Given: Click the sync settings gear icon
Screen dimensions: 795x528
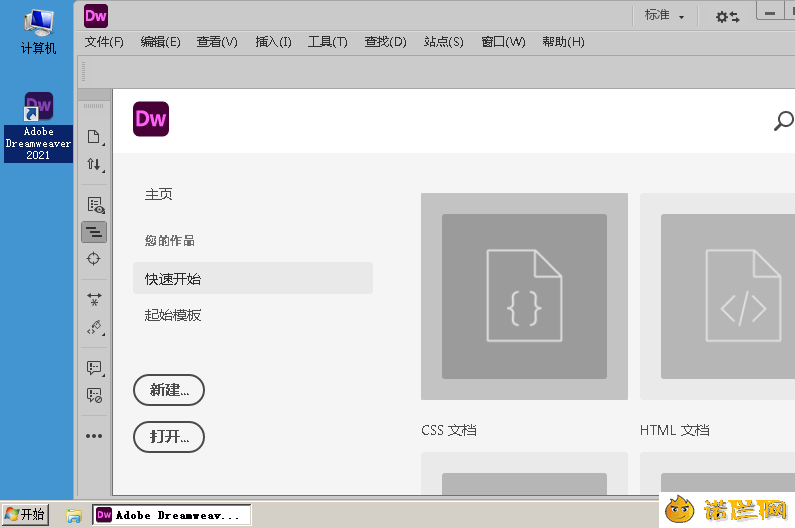Looking at the screenshot, I should click(727, 17).
